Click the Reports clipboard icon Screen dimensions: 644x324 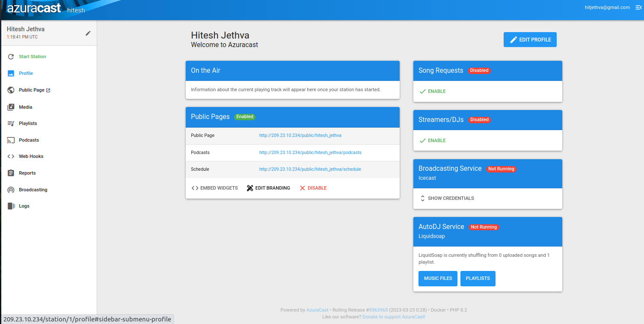coord(11,173)
